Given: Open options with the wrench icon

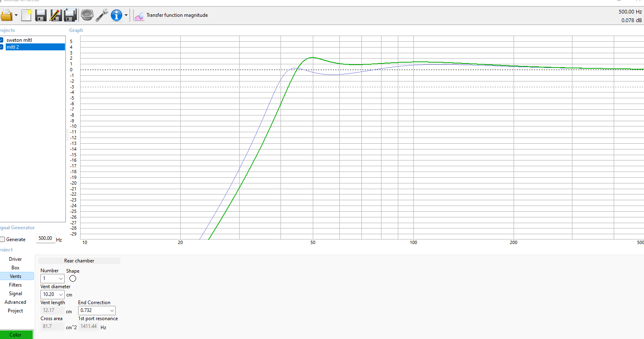Looking at the screenshot, I should pos(102,15).
